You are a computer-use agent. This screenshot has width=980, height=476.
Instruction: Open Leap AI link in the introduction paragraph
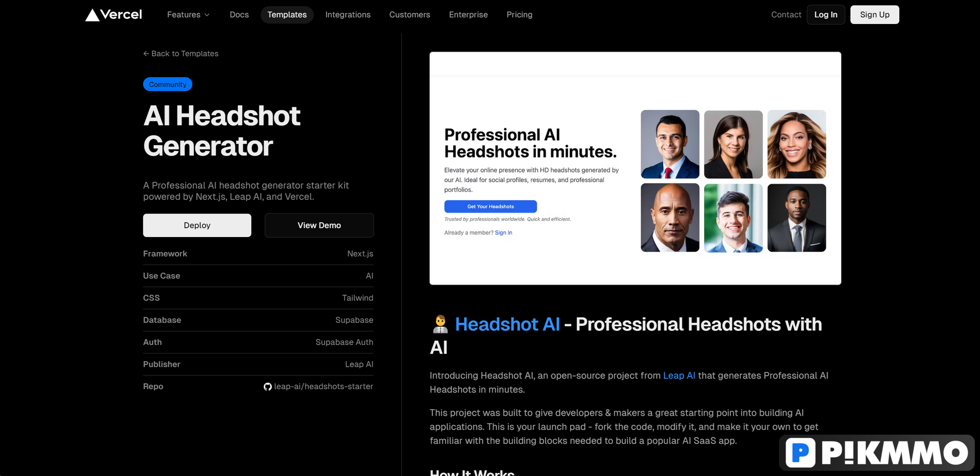679,375
